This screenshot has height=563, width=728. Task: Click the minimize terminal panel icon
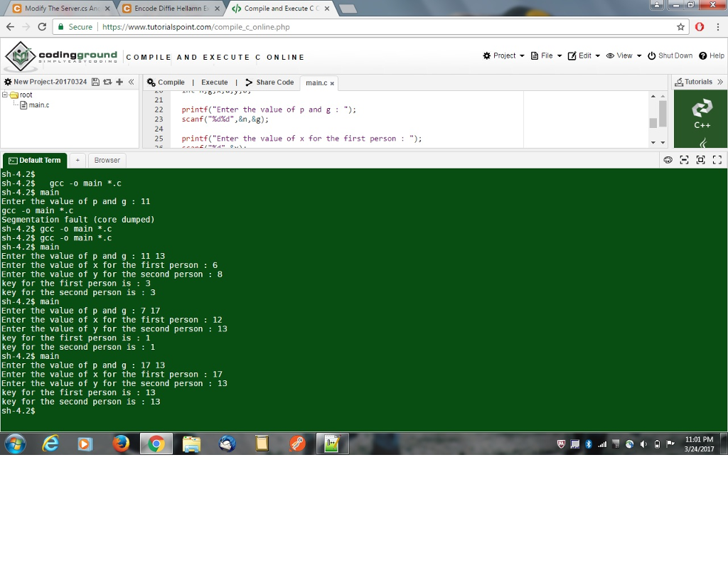pyautogui.click(x=684, y=161)
